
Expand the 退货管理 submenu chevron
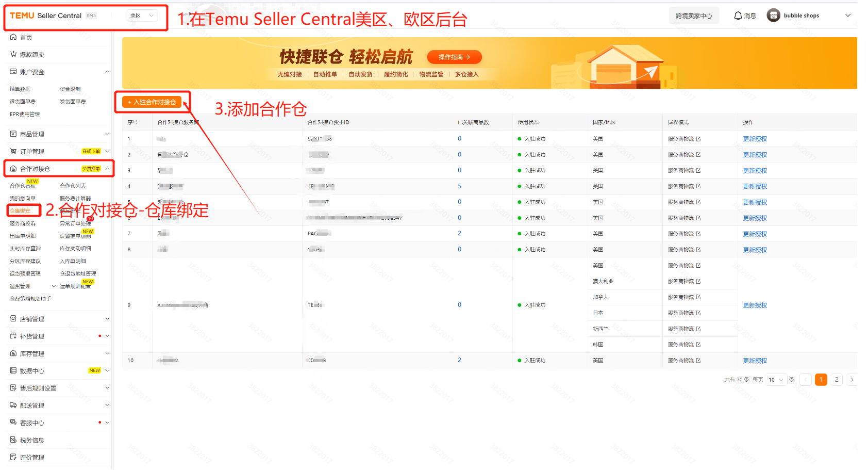[x=54, y=286]
